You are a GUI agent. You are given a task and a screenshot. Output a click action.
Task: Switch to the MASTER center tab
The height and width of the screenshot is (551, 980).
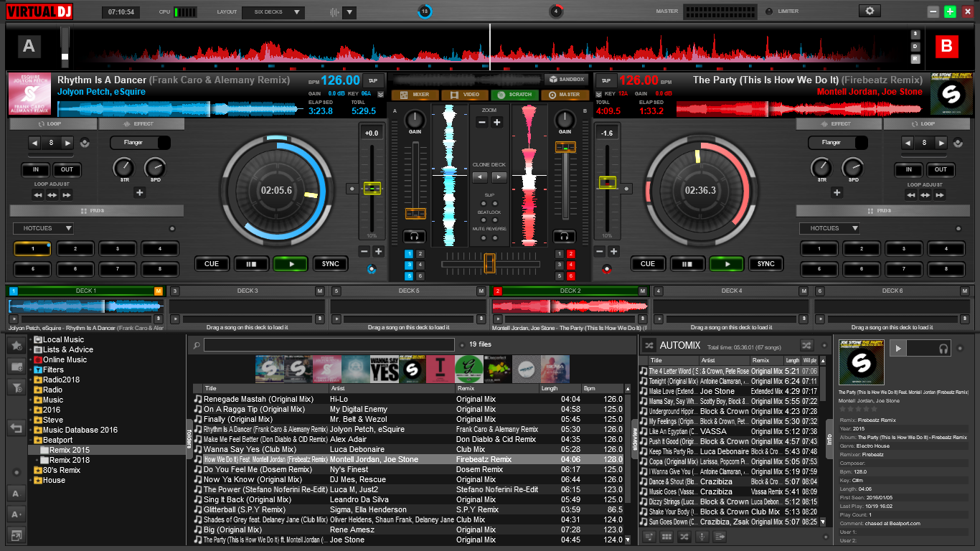coord(564,95)
